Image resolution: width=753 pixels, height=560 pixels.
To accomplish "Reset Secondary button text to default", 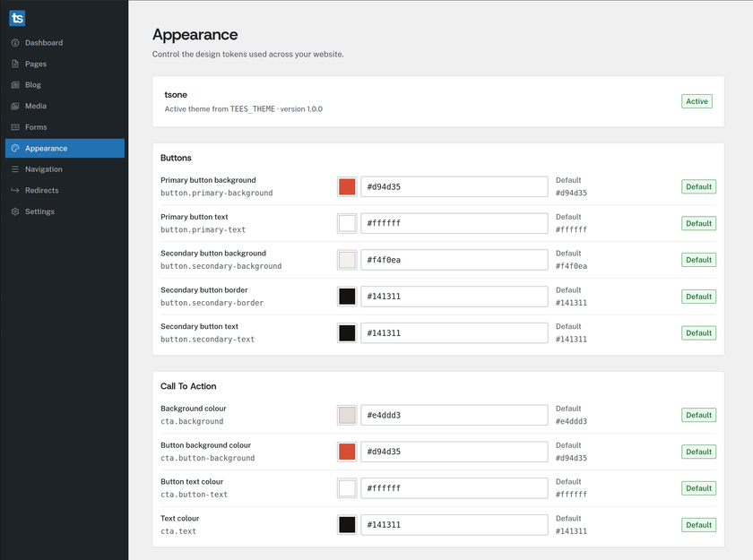I will [698, 333].
